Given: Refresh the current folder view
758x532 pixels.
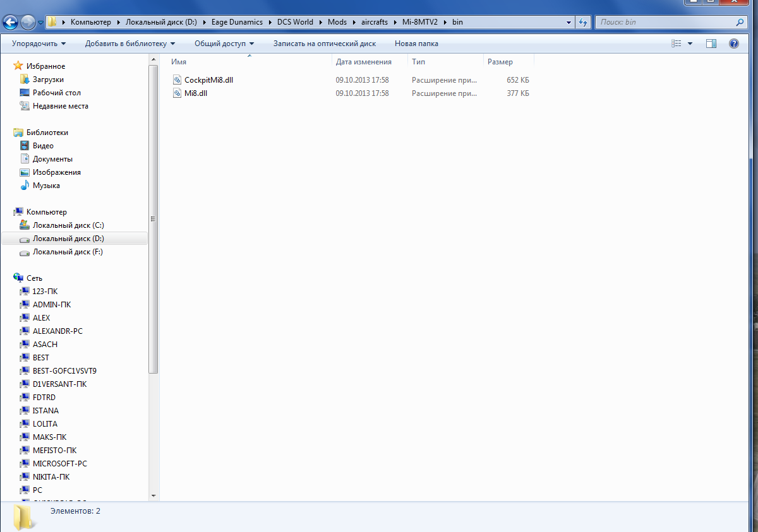Looking at the screenshot, I should tap(583, 22).
